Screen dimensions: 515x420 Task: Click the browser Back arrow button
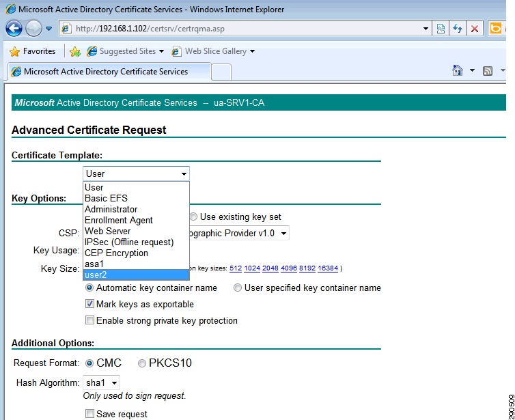[x=14, y=29]
